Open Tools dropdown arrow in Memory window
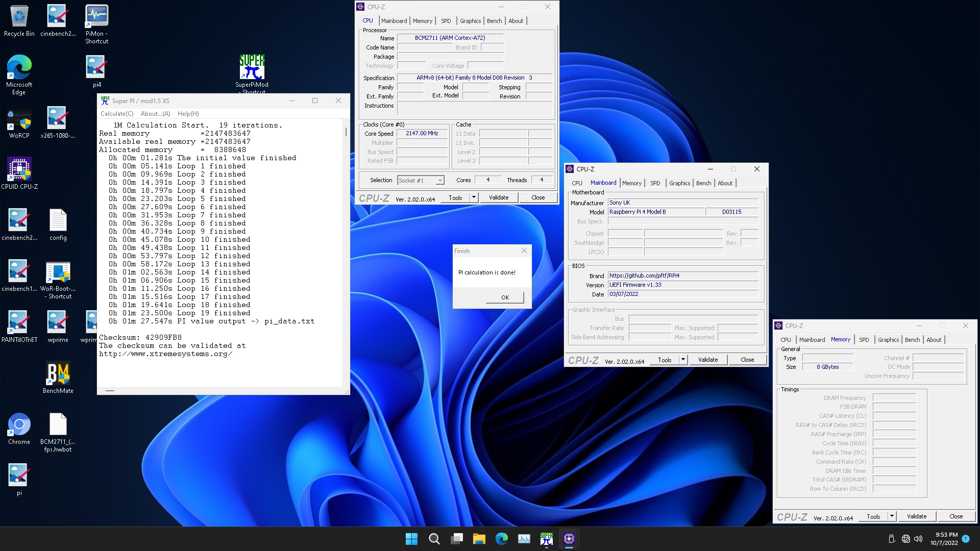This screenshot has width=980, height=551. click(x=892, y=516)
